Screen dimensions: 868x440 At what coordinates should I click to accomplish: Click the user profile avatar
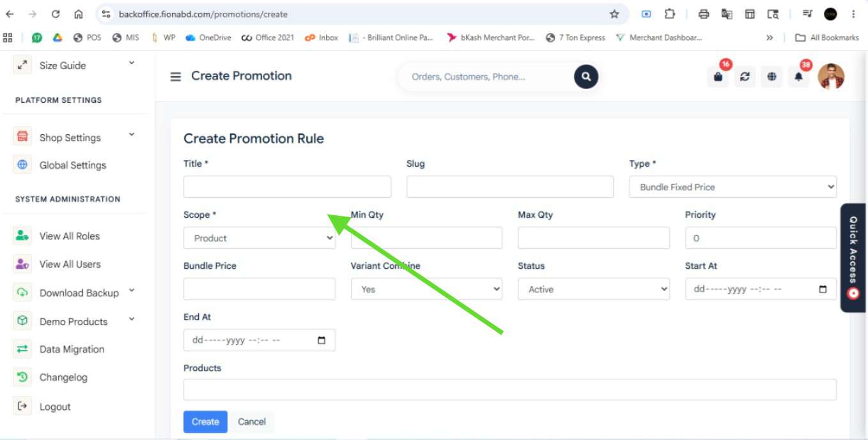click(x=831, y=77)
